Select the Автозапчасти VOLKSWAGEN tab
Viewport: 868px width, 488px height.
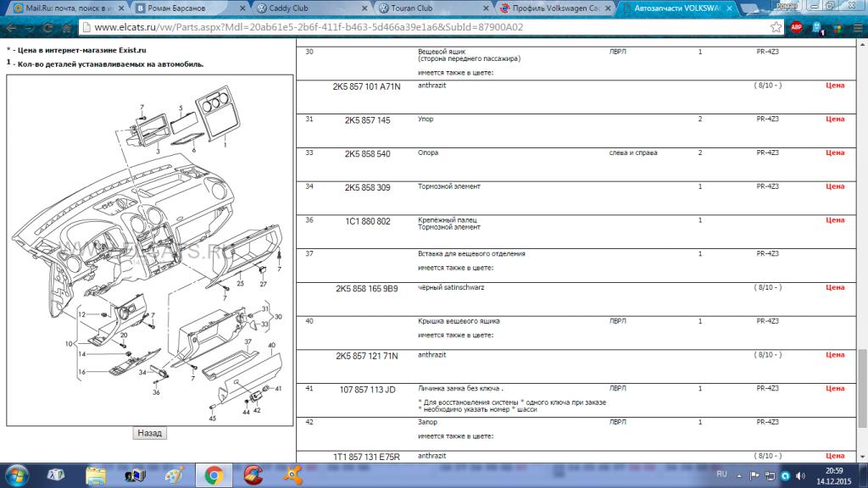tap(676, 8)
